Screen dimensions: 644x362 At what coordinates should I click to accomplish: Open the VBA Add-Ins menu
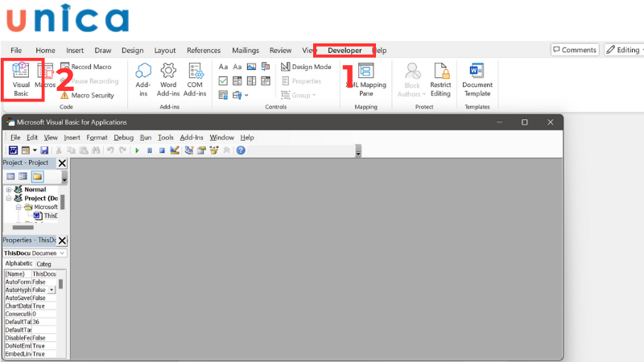point(192,138)
